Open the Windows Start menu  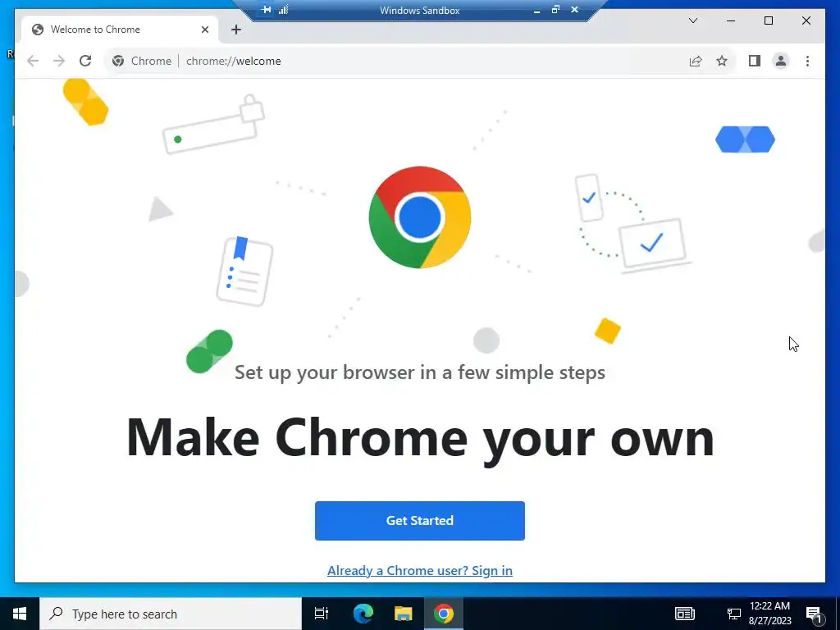coord(20,614)
